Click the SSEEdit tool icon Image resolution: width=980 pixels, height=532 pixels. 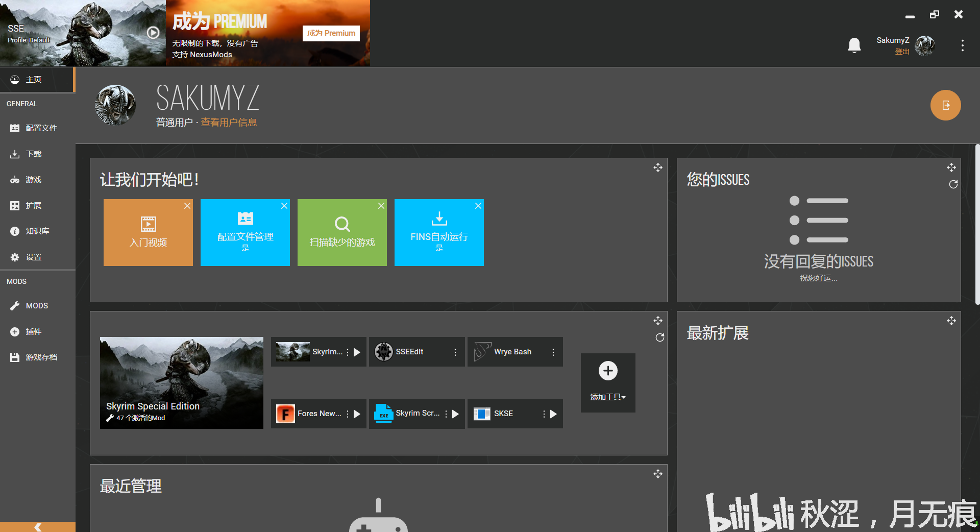point(384,352)
